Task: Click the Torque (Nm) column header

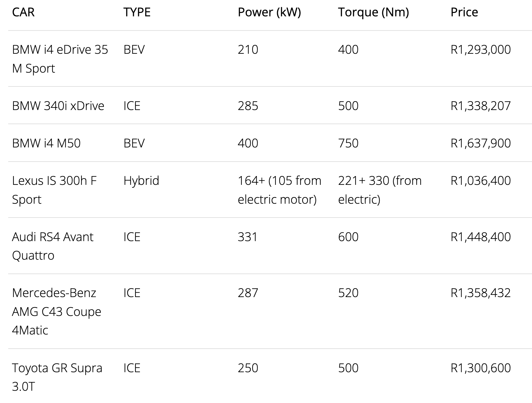Action: [x=373, y=12]
